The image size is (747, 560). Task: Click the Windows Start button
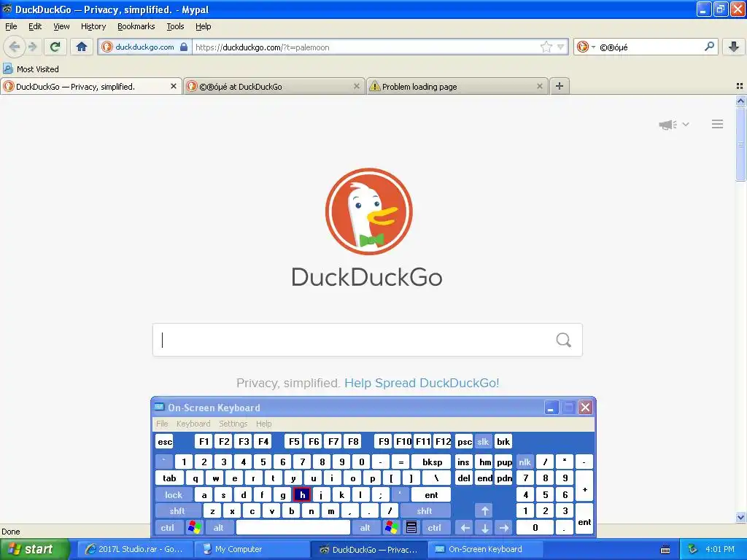tap(34, 550)
